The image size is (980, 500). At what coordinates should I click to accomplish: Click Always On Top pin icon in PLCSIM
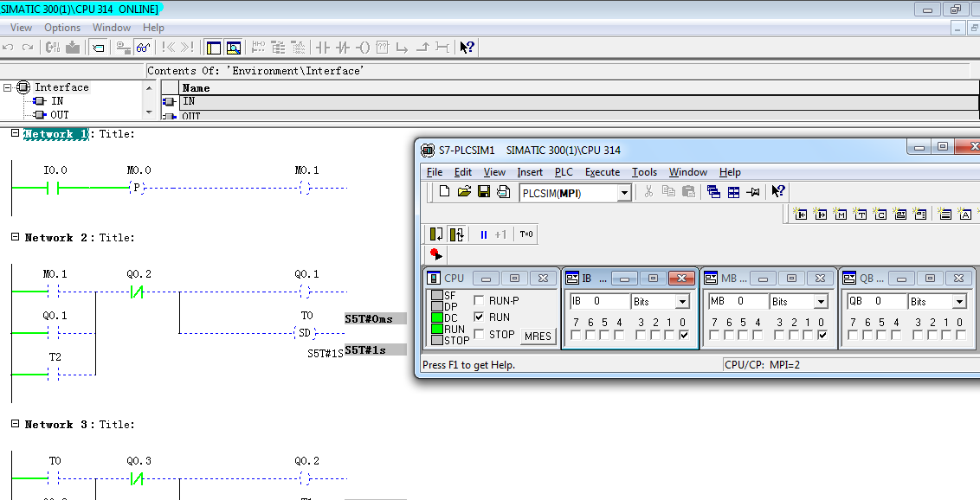coord(754,192)
